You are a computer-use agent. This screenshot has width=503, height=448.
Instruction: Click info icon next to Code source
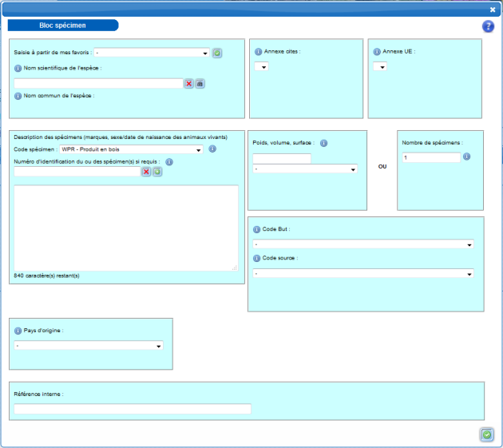click(256, 258)
